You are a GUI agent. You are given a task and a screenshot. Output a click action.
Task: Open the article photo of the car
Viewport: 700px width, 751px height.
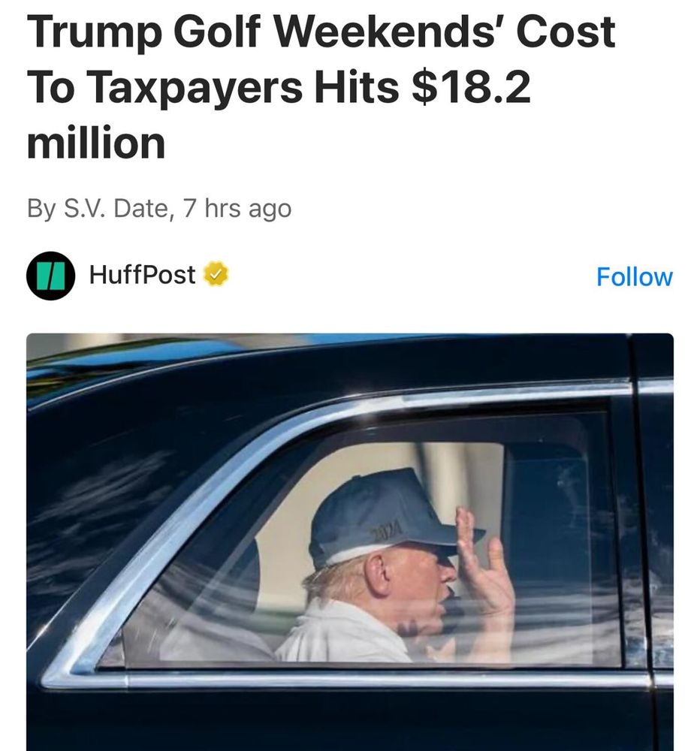(350, 542)
